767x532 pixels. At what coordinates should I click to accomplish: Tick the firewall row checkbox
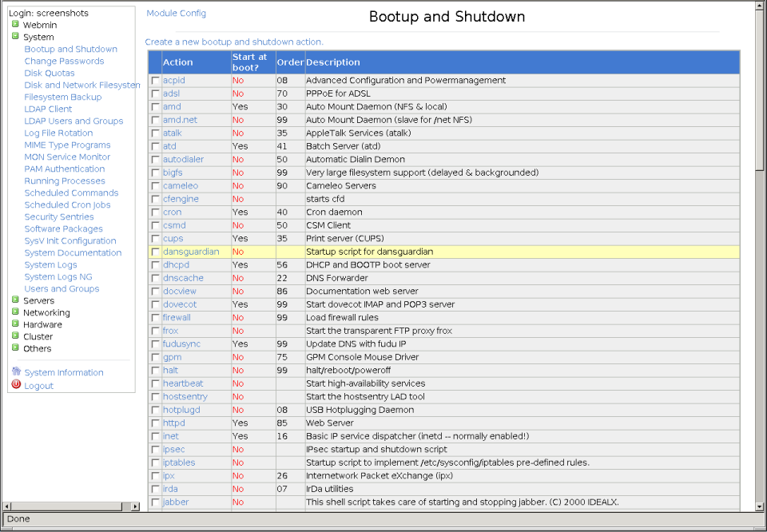click(x=155, y=318)
